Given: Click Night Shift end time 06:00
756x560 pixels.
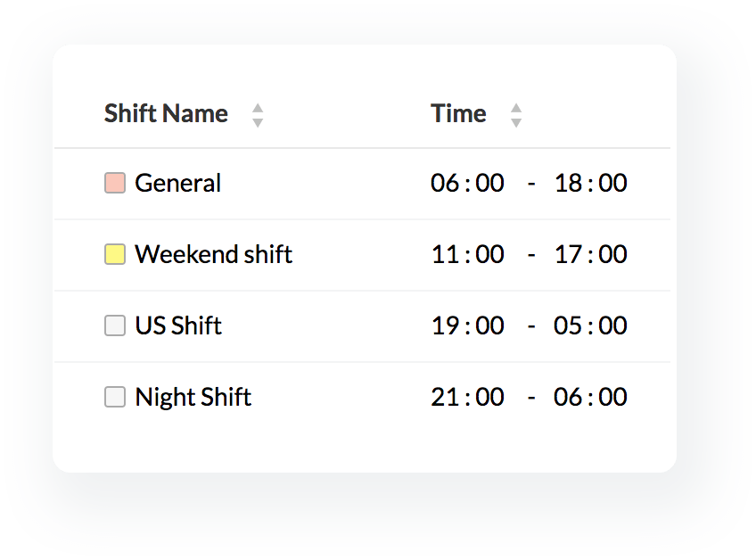Looking at the screenshot, I should [590, 398].
